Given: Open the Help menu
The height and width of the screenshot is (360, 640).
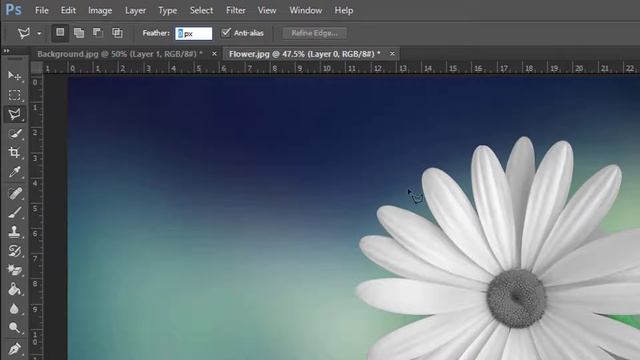Looking at the screenshot, I should pos(344,11).
